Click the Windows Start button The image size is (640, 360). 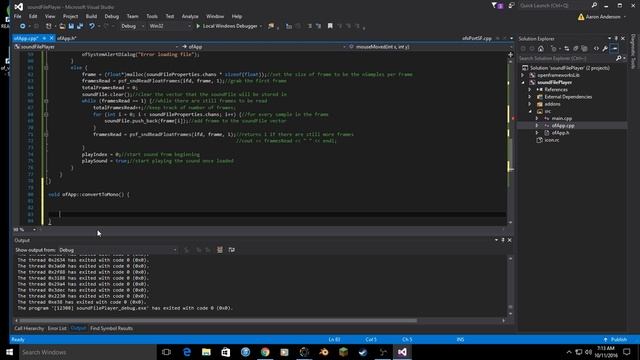pyautogui.click(x=9, y=352)
